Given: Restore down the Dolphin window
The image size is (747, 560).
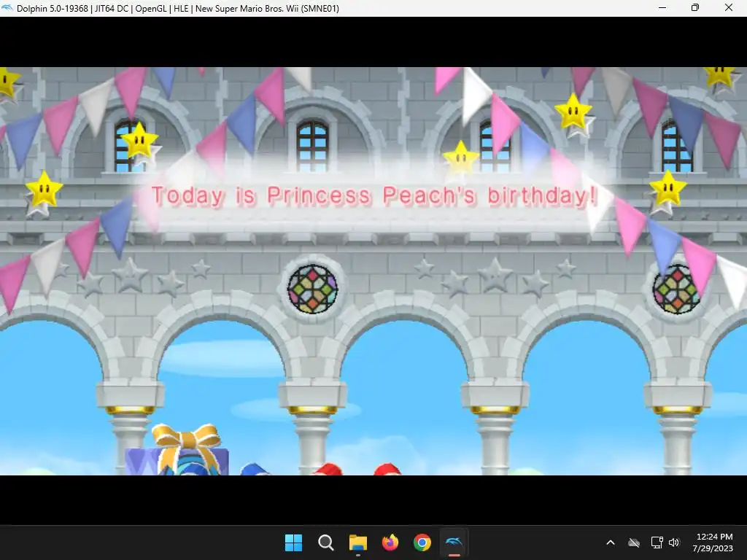Looking at the screenshot, I should [x=695, y=7].
